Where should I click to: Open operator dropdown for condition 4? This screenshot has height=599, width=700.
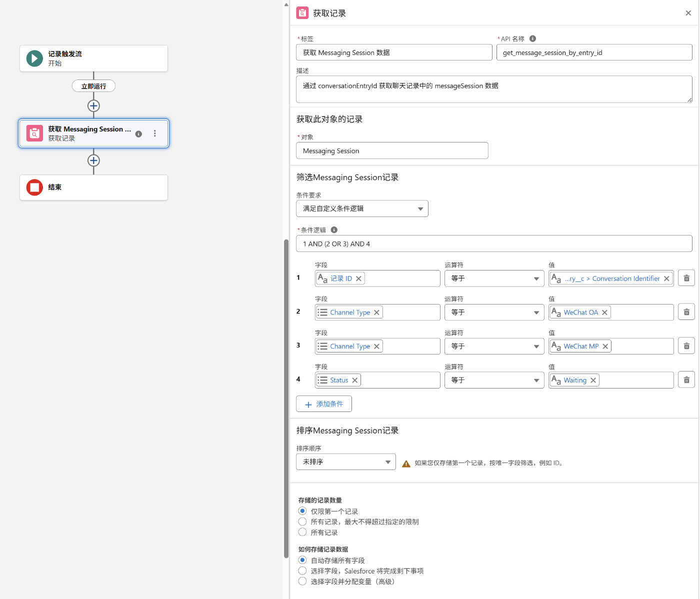[x=494, y=380]
